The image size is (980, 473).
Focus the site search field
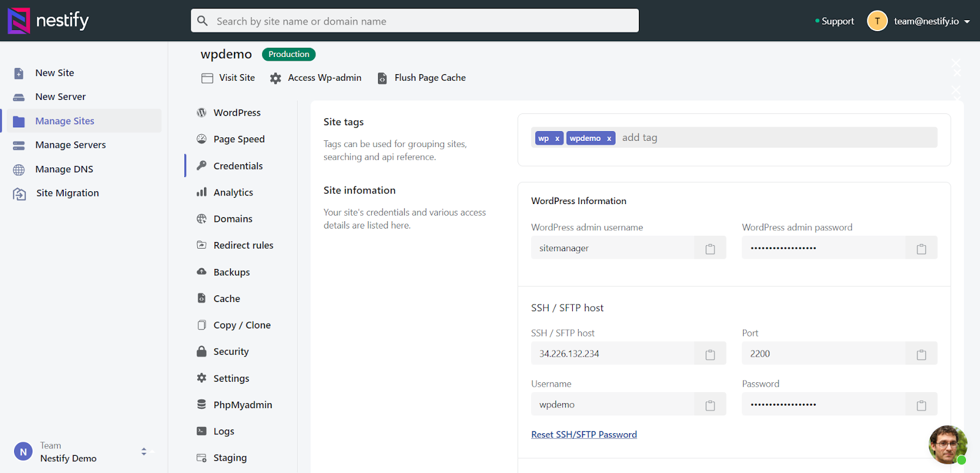pos(415,21)
